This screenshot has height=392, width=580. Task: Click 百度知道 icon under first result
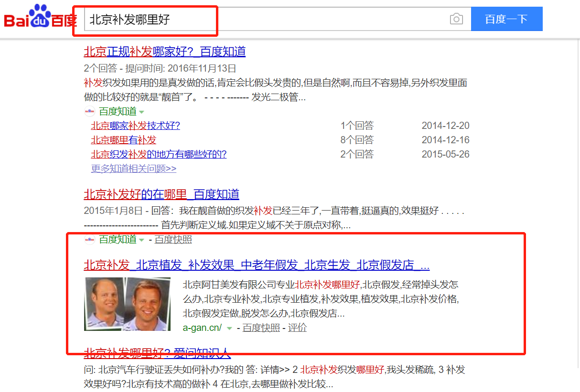89,112
